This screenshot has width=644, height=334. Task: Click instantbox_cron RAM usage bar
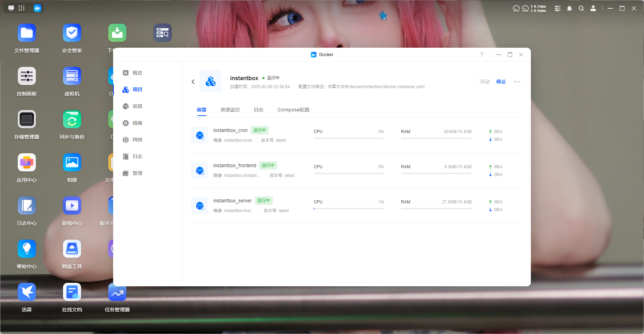tap(436, 138)
